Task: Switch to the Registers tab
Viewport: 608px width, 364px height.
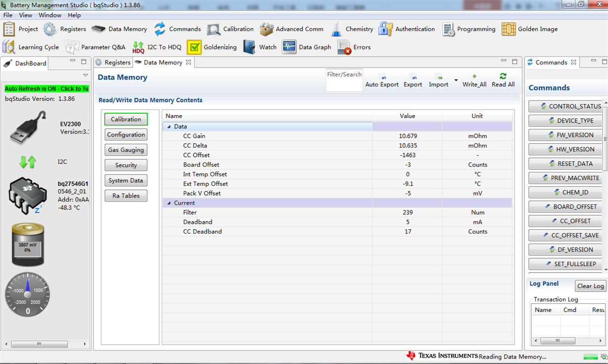Action: [113, 63]
